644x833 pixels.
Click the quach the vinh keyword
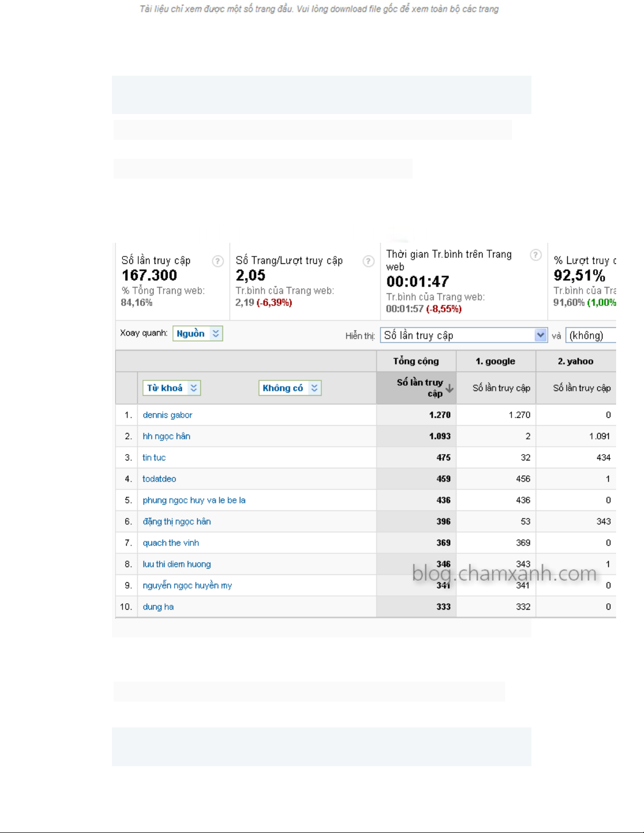tap(171, 543)
